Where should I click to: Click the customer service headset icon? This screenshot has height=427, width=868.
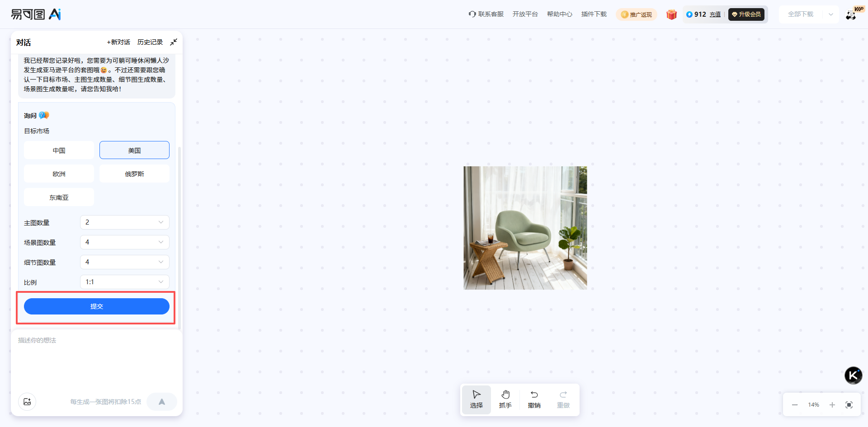tap(472, 14)
